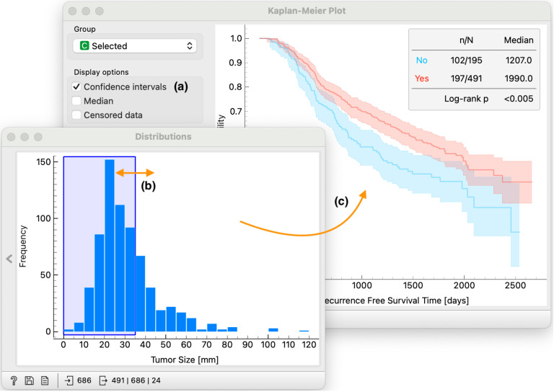The height and width of the screenshot is (392, 554).
Task: Click the Kaplan-Meier Plot title bar
Action: click(307, 11)
